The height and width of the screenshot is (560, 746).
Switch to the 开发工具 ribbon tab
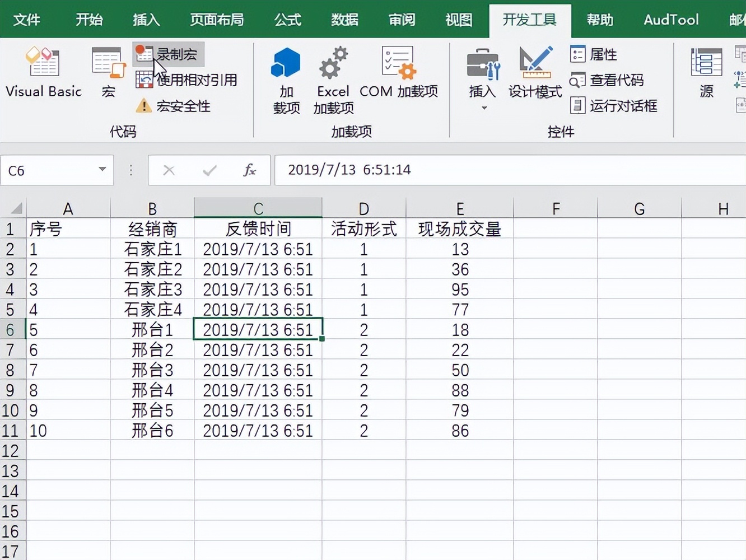pyautogui.click(x=530, y=19)
